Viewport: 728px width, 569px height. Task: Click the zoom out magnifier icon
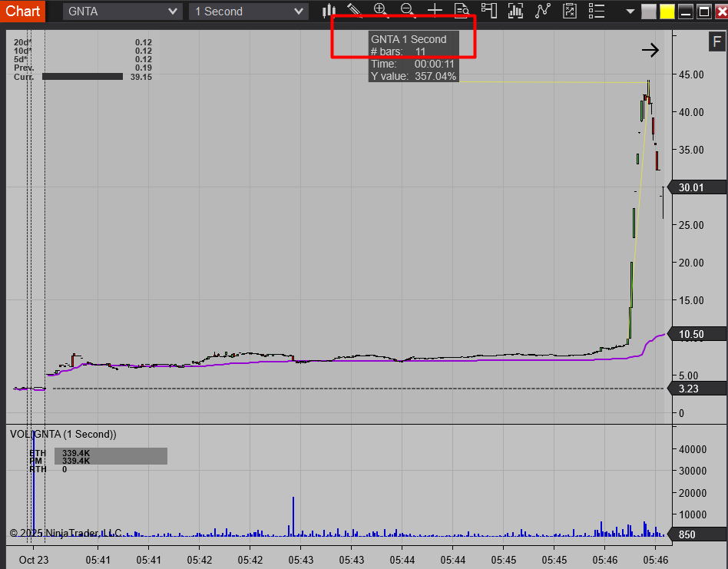pyautogui.click(x=408, y=11)
